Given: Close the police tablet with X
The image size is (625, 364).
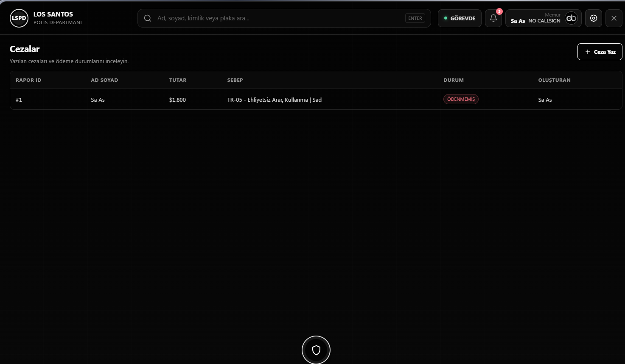Looking at the screenshot, I should (614, 18).
